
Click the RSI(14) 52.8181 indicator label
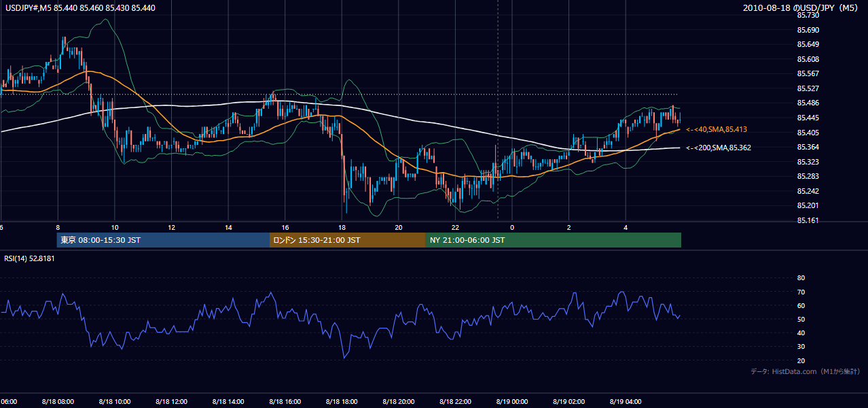pyautogui.click(x=29, y=258)
